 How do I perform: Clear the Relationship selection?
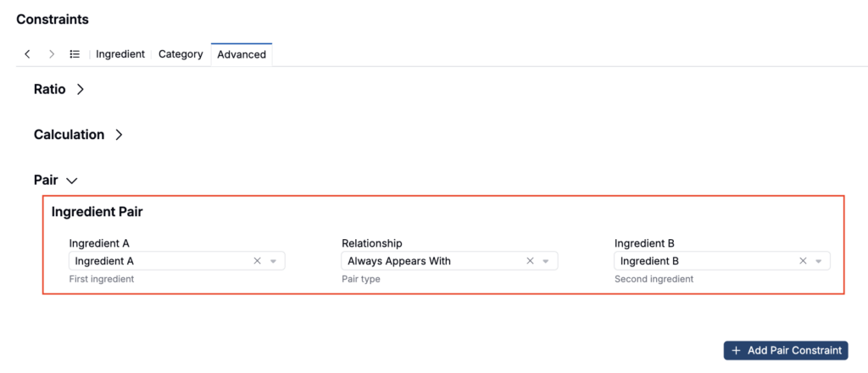(530, 261)
